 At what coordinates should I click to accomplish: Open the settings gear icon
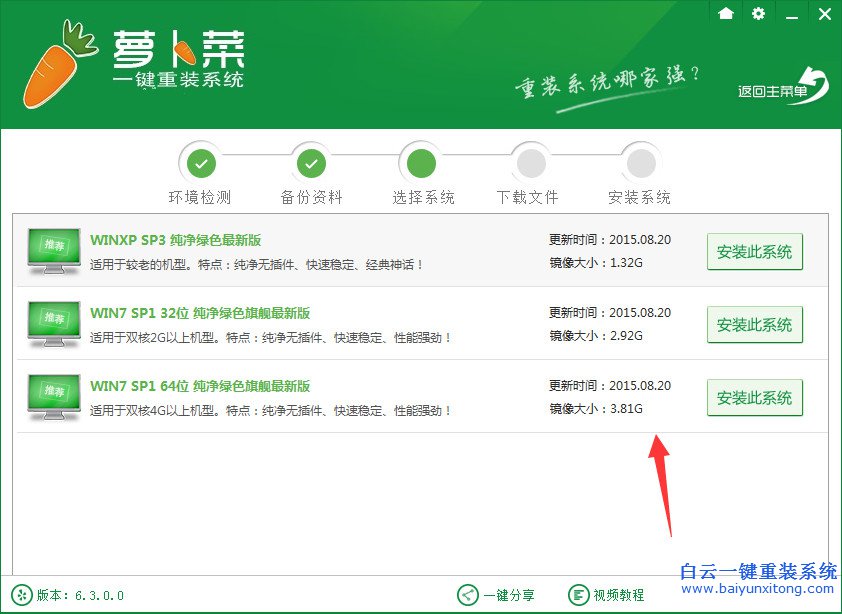tap(759, 14)
